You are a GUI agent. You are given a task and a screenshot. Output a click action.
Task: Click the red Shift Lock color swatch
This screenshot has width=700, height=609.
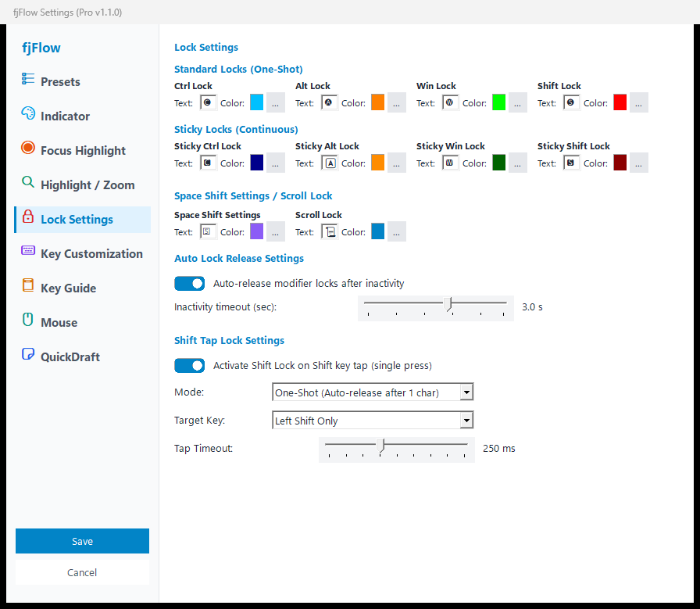[620, 102]
